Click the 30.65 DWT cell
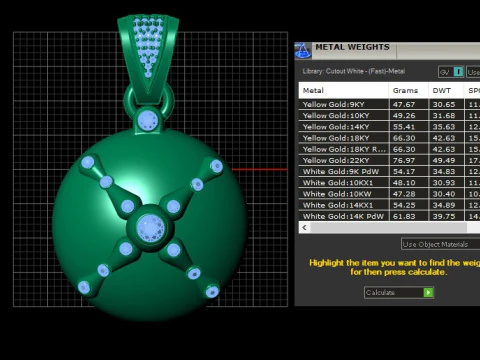 [x=446, y=104]
